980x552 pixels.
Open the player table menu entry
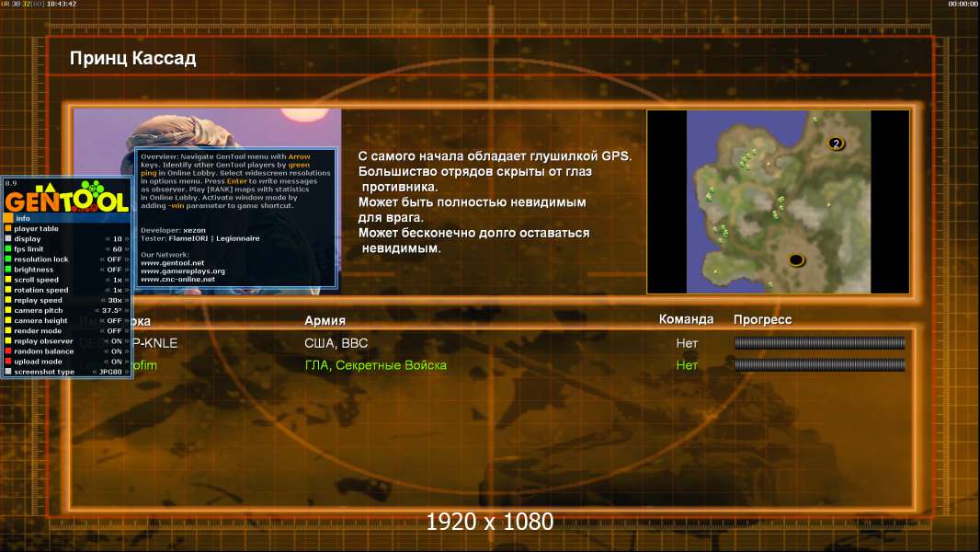pyautogui.click(x=36, y=229)
